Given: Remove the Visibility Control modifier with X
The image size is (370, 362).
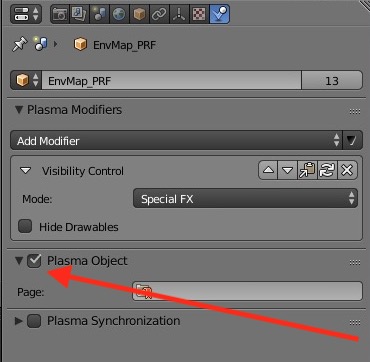Looking at the screenshot, I should tap(347, 170).
